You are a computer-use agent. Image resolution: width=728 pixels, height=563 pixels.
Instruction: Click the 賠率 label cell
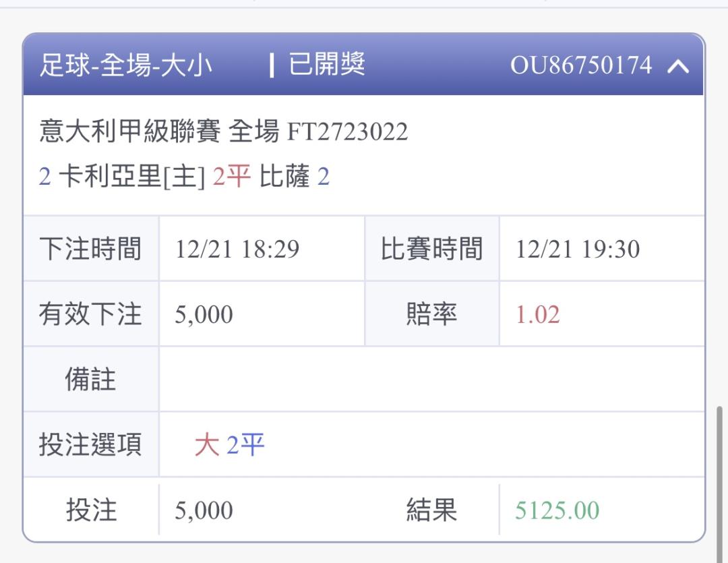[x=431, y=315]
